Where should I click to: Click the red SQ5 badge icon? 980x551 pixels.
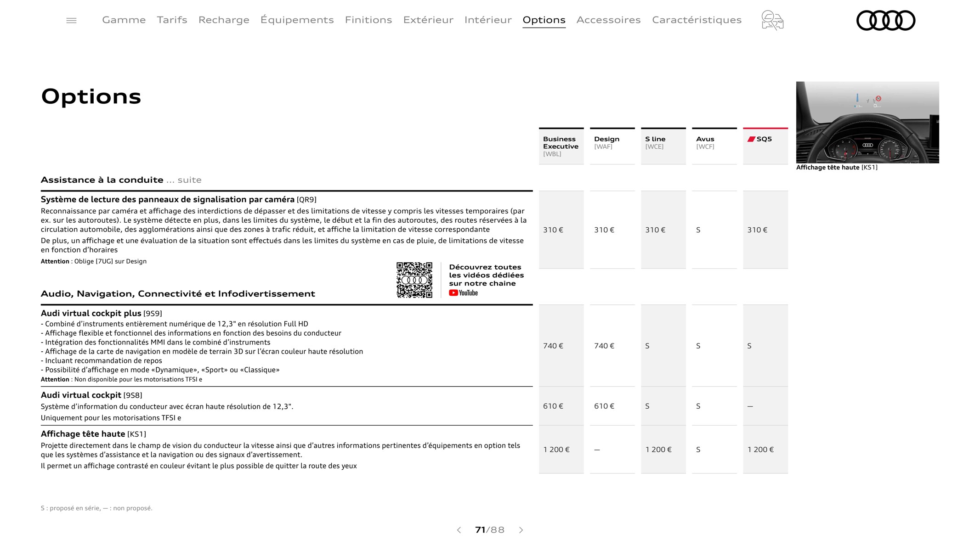tap(751, 139)
